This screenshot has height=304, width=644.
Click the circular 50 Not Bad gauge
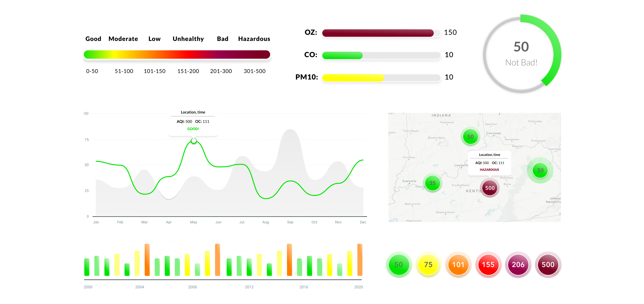[x=521, y=54]
